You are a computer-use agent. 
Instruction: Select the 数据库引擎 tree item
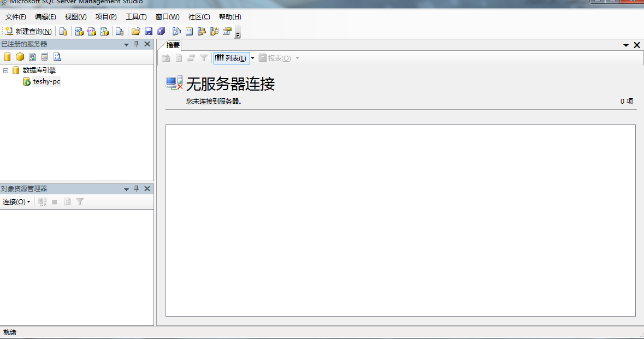(39, 70)
